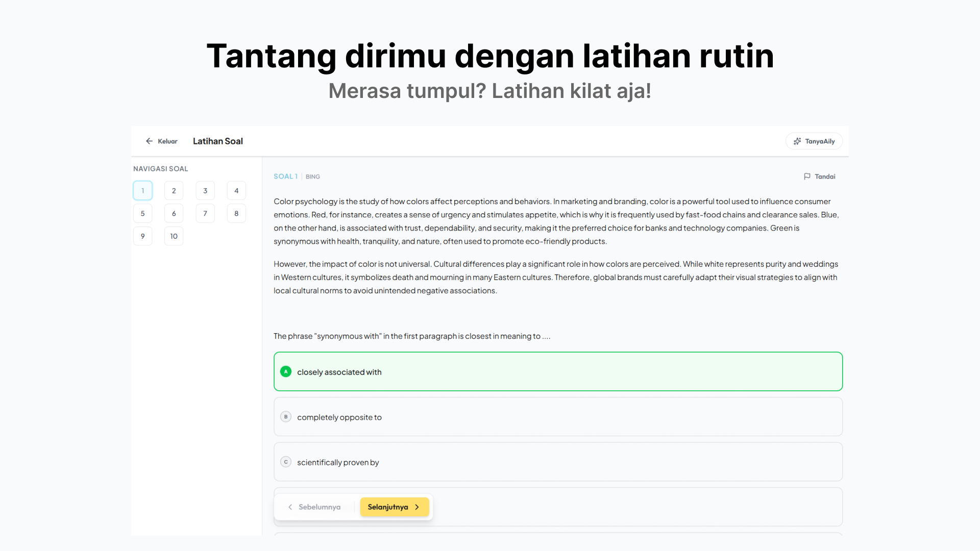The height and width of the screenshot is (551, 980).
Task: Select option B completely opposite to
Action: 339,417
